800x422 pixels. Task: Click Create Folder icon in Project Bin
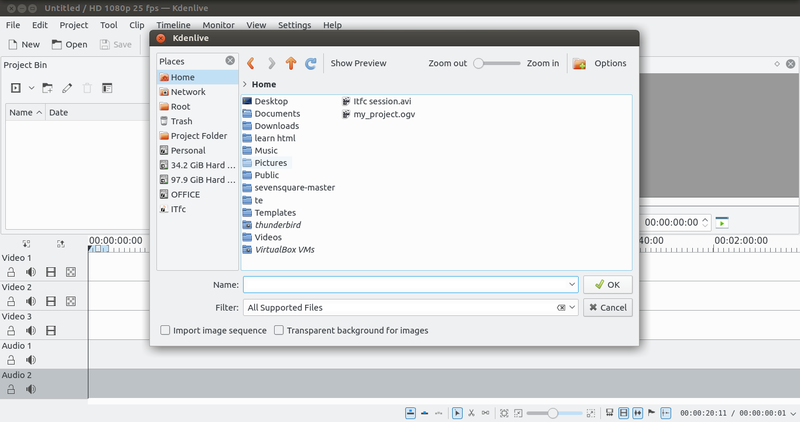[47, 88]
